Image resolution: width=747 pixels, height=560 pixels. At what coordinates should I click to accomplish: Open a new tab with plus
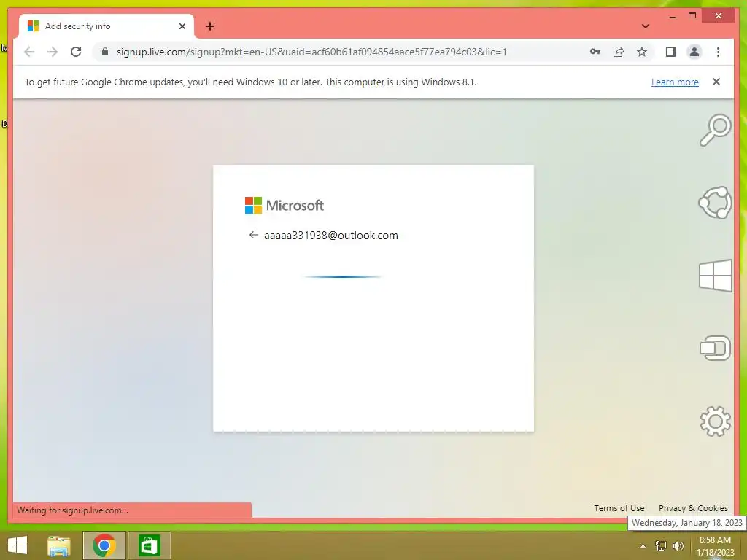pyautogui.click(x=209, y=26)
